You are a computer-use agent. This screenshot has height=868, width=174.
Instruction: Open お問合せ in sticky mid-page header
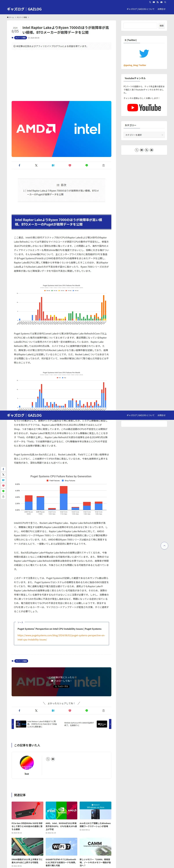(162, 415)
